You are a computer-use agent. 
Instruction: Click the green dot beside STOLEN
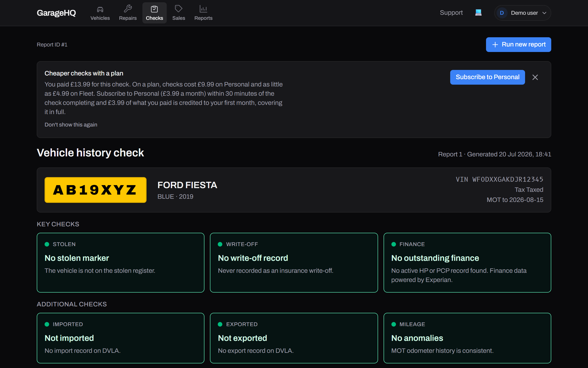47,244
